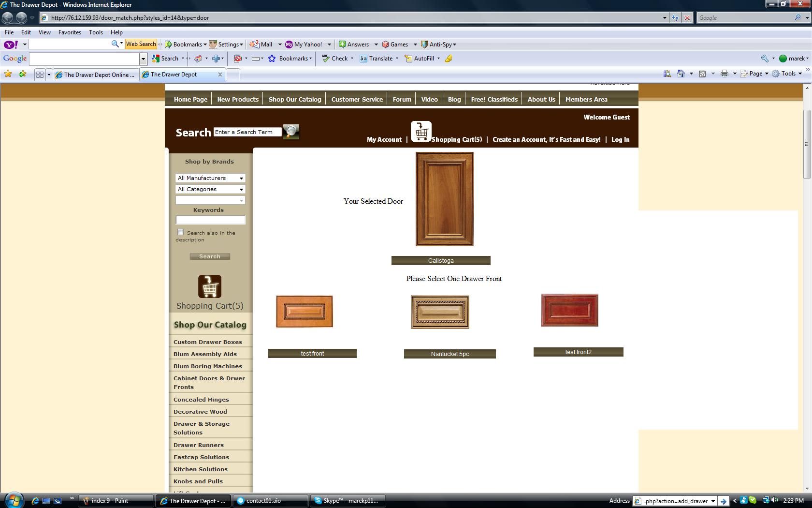Click the Home icon in command bar
Viewport: 812px width, 508px height.
(681, 74)
